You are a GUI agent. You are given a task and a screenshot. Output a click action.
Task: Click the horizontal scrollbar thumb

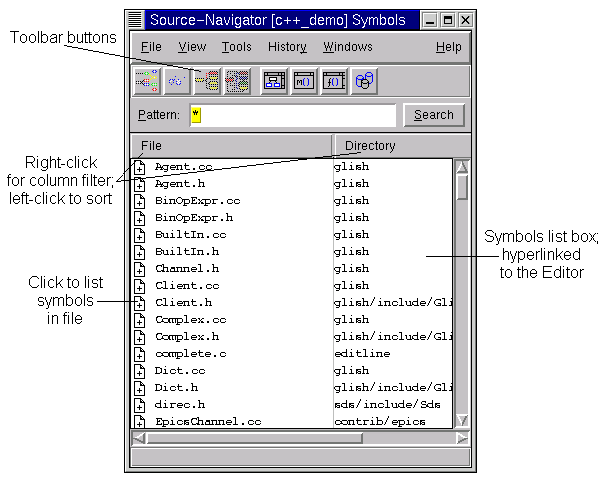(255, 438)
